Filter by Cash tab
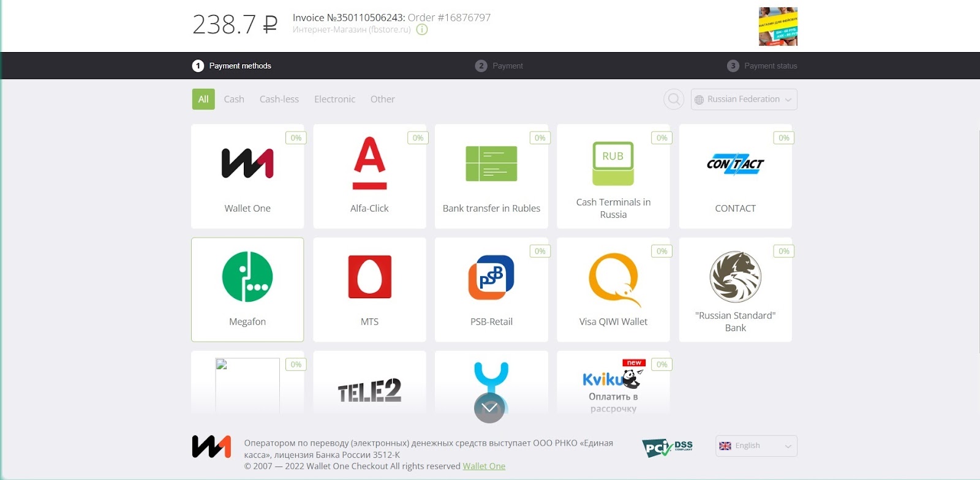Viewport: 980px width, 480px height. coord(234,99)
